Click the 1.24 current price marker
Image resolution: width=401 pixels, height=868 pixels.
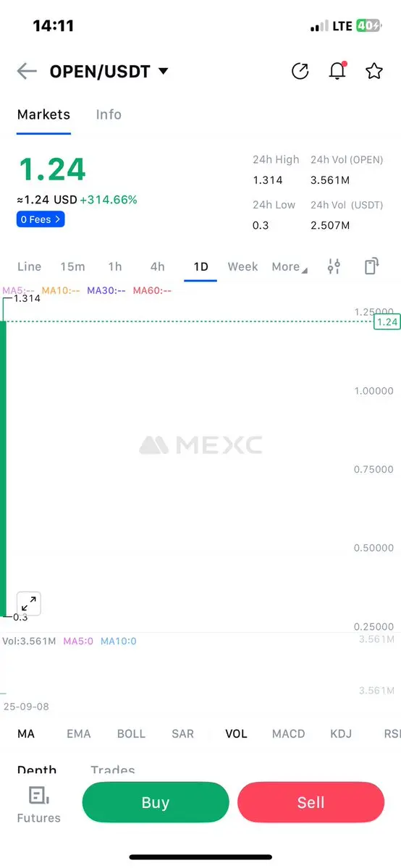387,321
